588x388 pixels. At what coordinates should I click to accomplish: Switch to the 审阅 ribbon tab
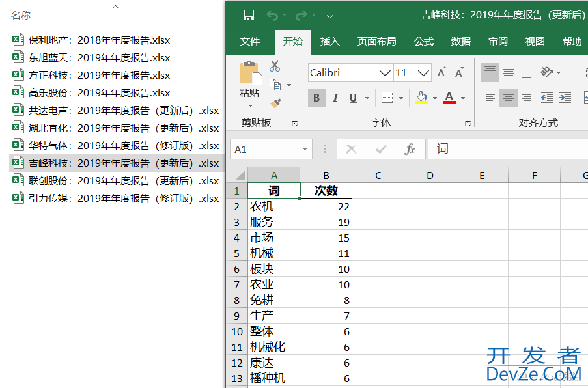[498, 41]
